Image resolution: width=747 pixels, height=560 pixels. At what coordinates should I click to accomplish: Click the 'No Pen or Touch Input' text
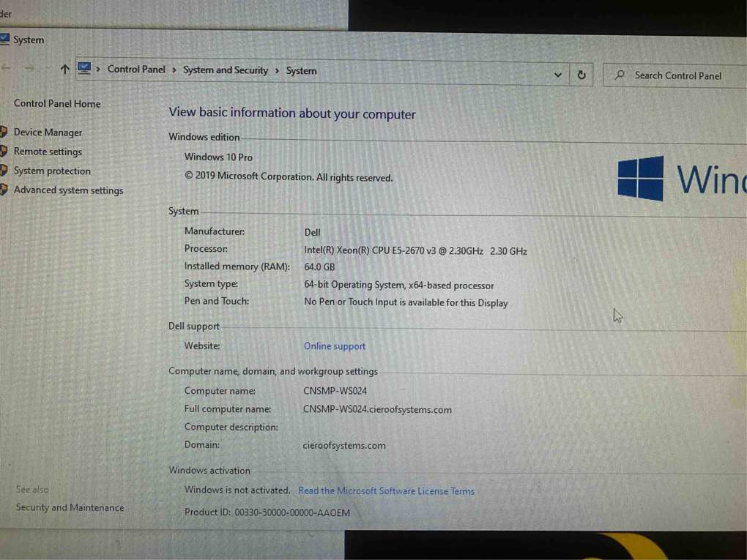[406, 302]
